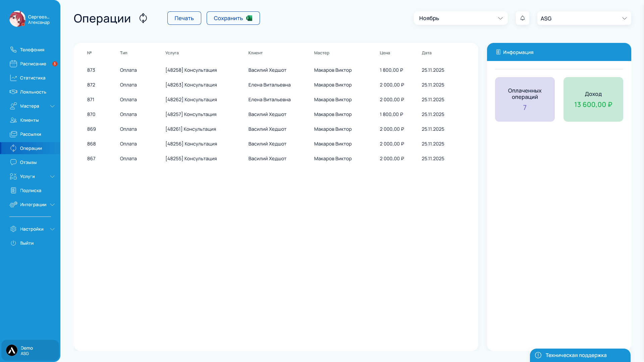The width and height of the screenshot is (644, 362).
Task: Click the Статистика chart icon
Action: (x=13, y=78)
